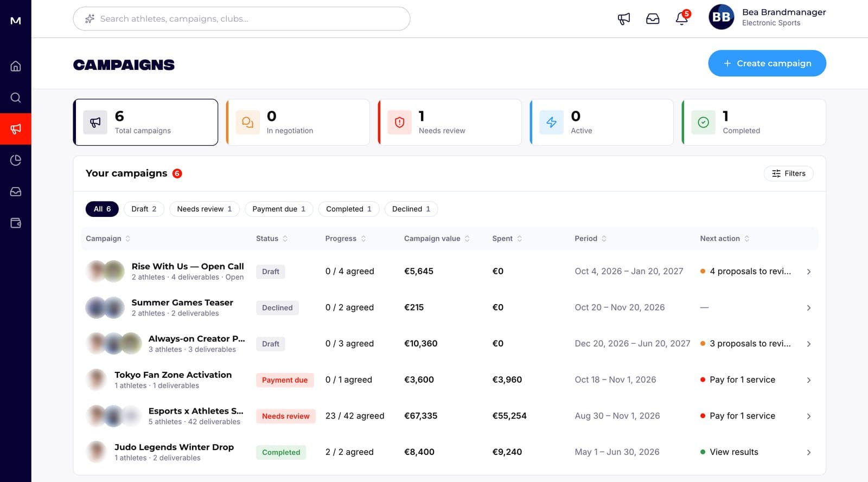Open the Needs review summary card
This screenshot has height=482, width=868.
point(450,122)
